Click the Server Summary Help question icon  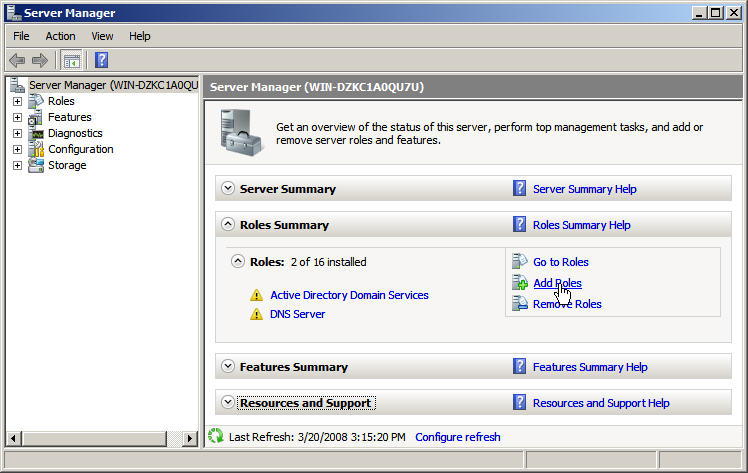[519, 188]
